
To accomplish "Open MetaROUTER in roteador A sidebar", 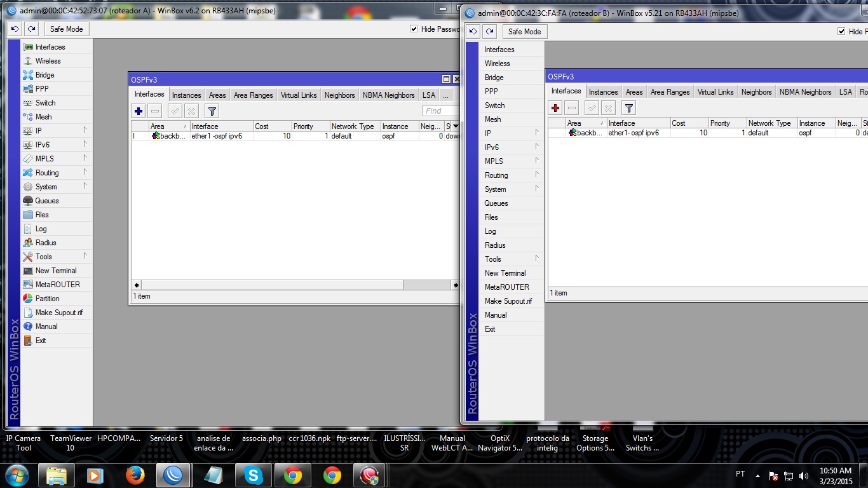I will [57, 285].
